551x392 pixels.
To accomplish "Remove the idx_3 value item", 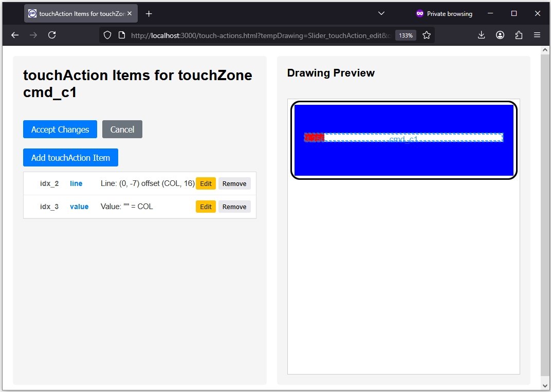I will [234, 207].
